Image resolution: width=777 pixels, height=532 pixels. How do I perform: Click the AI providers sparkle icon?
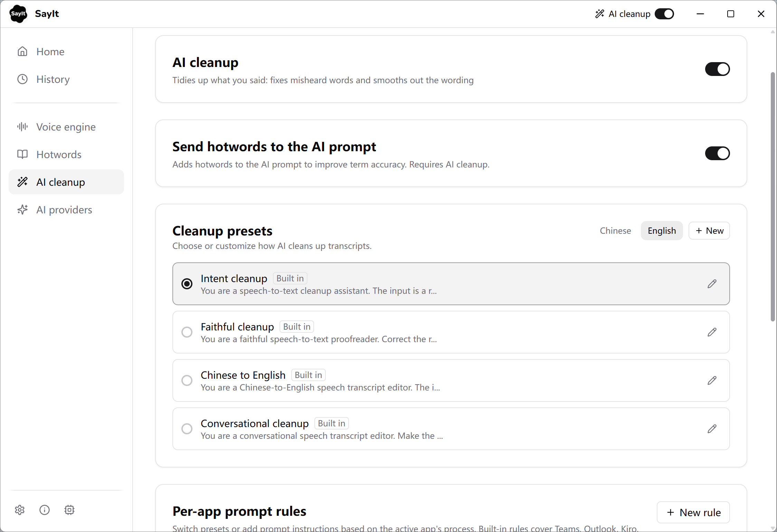point(22,210)
